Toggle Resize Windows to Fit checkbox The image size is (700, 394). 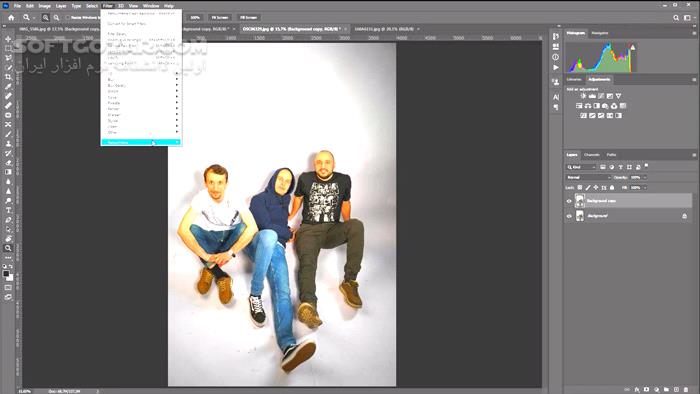(x=68, y=17)
